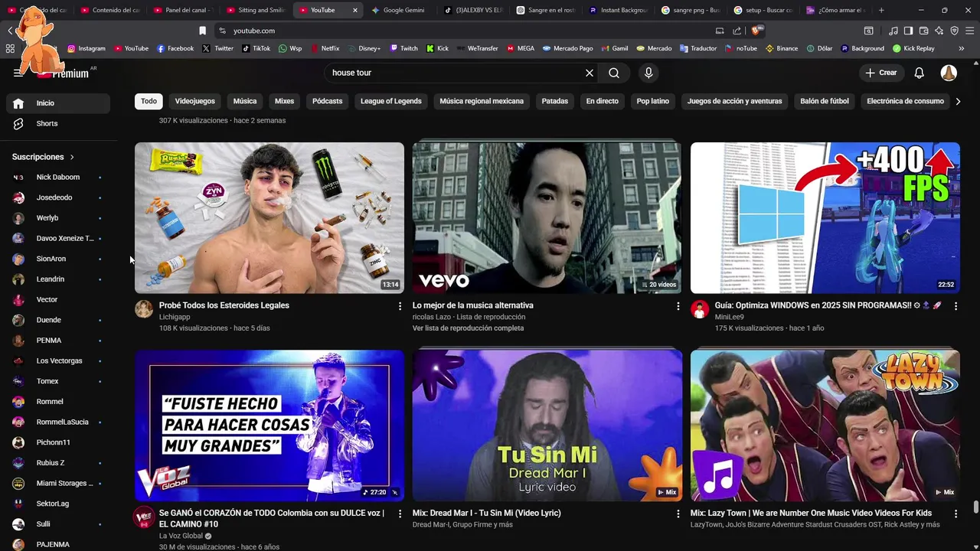Select the League of Legends chip

click(391, 101)
